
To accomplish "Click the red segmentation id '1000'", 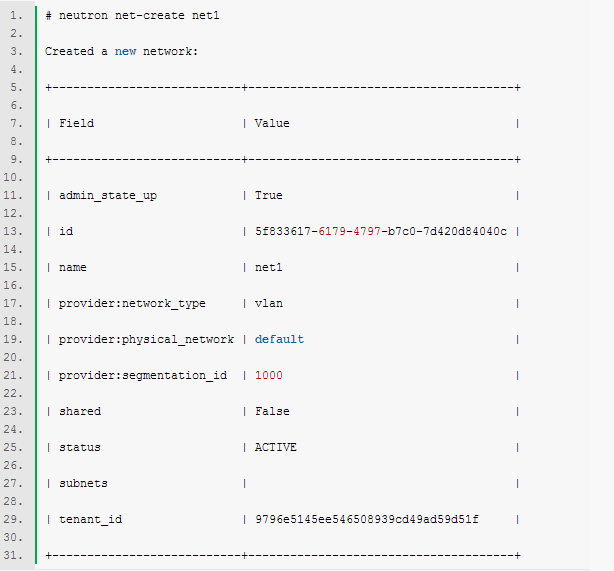I will (269, 375).
